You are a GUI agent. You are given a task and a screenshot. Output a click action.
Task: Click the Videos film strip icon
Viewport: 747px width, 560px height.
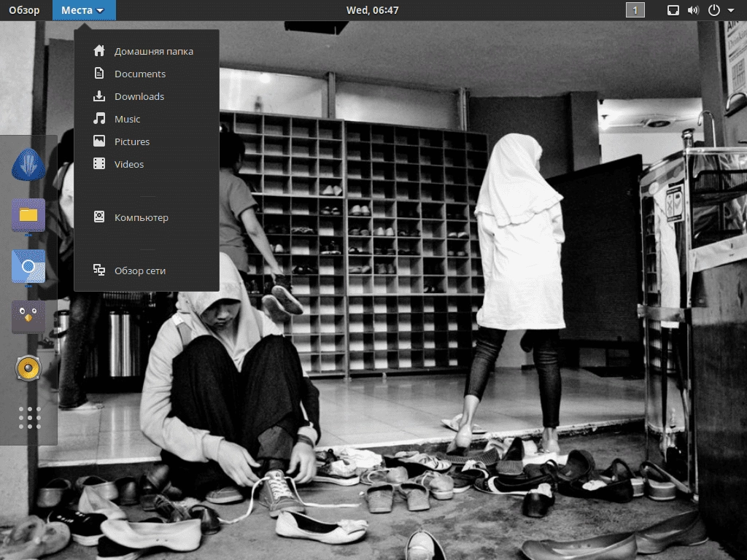(99, 164)
